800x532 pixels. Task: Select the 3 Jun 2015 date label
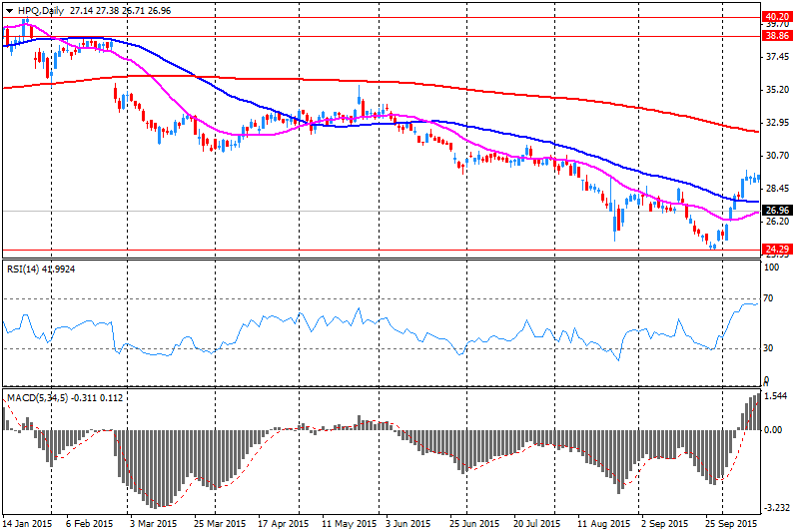(408, 524)
